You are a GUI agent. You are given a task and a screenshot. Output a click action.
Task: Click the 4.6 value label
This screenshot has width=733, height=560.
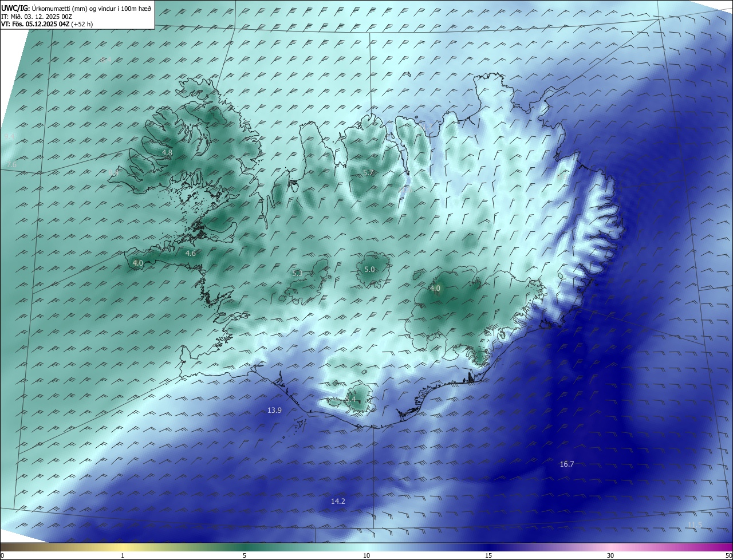191,253
